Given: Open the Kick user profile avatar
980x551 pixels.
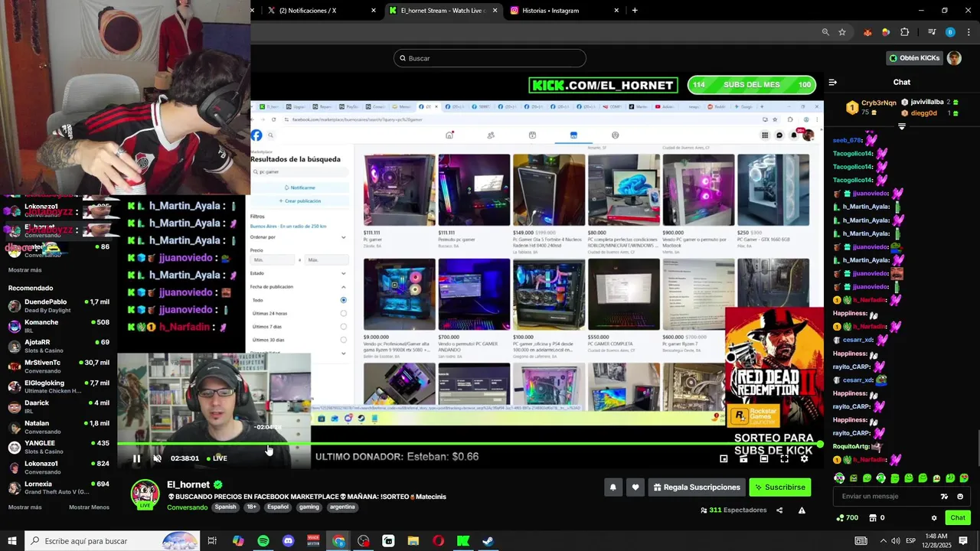Looking at the screenshot, I should point(954,58).
